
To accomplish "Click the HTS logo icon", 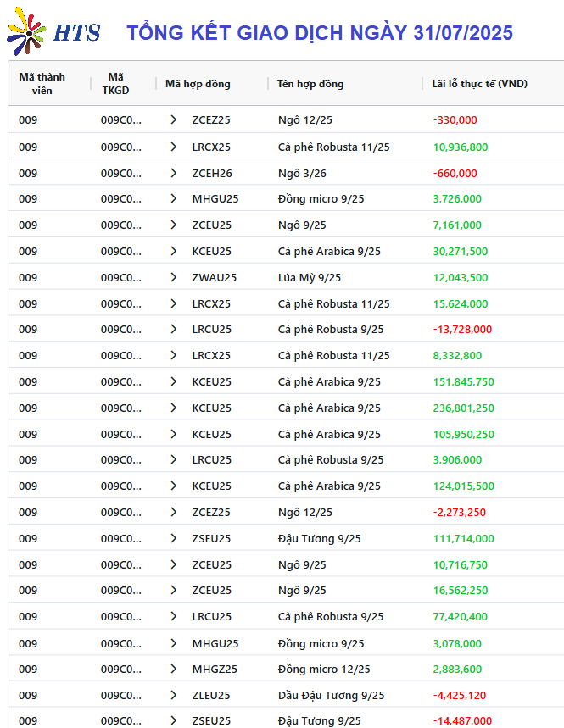I will (x=26, y=31).
